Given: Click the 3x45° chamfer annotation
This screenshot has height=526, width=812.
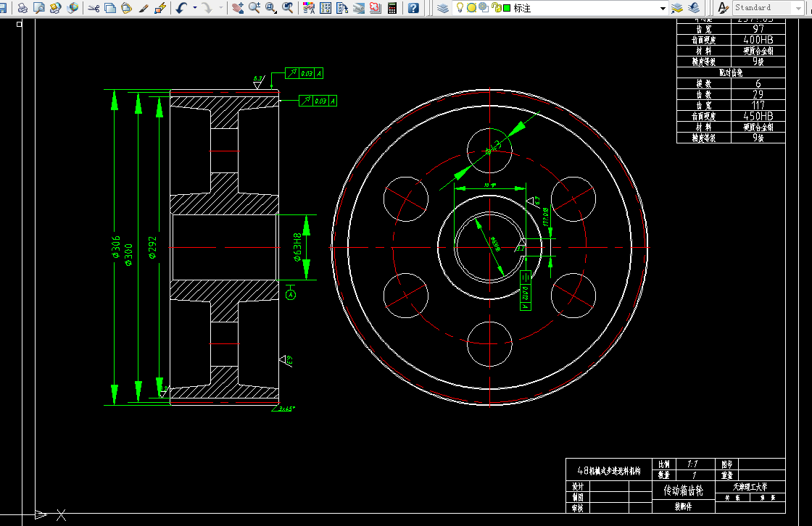Looking at the screenshot, I should (286, 409).
